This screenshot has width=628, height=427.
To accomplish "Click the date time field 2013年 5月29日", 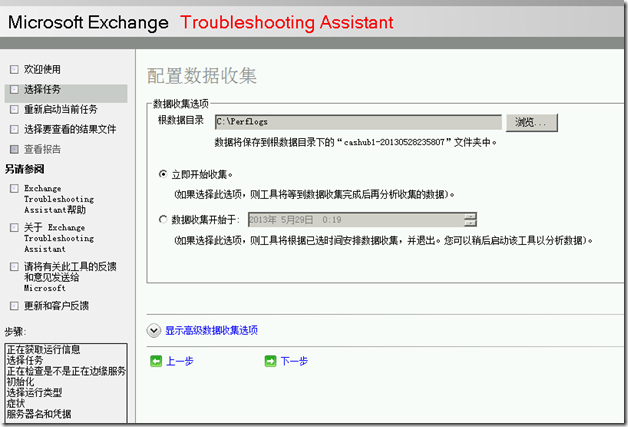I will pyautogui.click(x=356, y=220).
